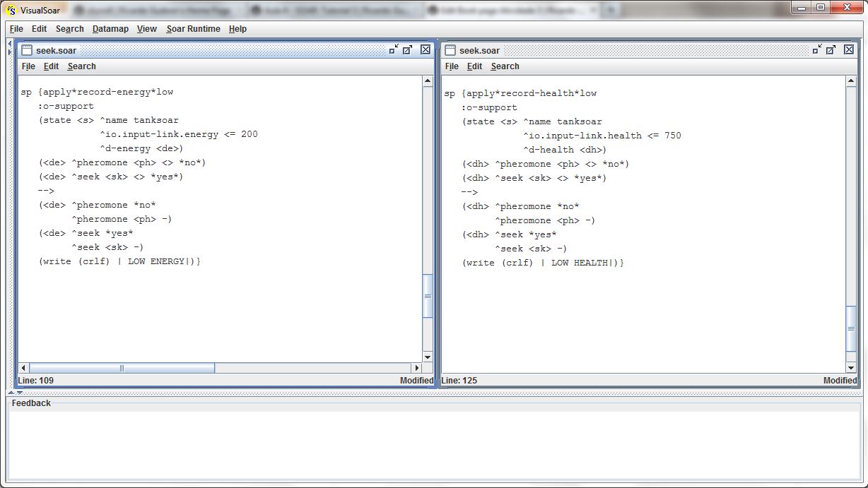Click scroll-up arrow in left editor
This screenshot has width=868, height=488.
coord(428,81)
